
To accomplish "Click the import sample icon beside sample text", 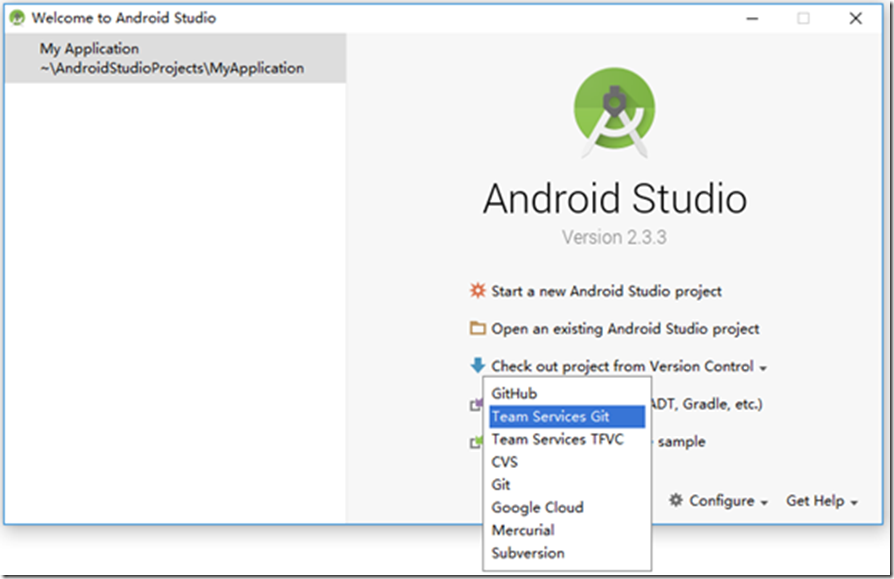I will click(476, 442).
